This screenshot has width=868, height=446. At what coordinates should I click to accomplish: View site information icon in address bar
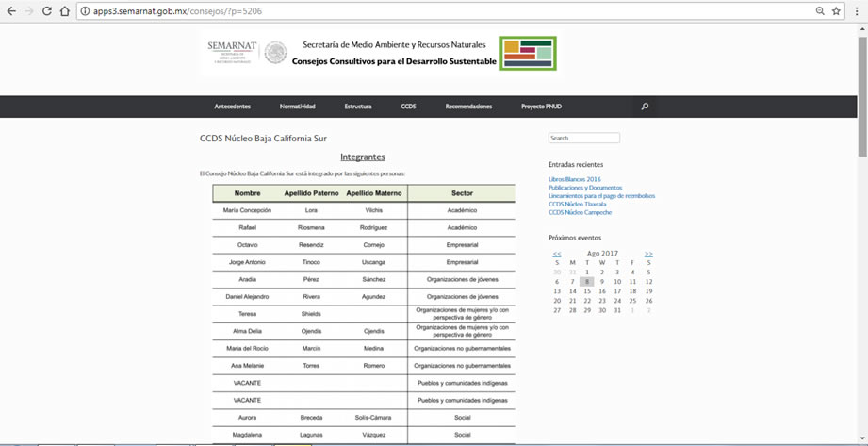(85, 11)
